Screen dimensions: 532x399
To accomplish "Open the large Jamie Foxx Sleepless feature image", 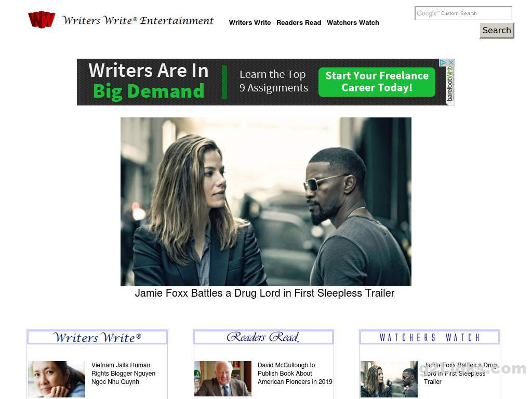I will pos(265,202).
